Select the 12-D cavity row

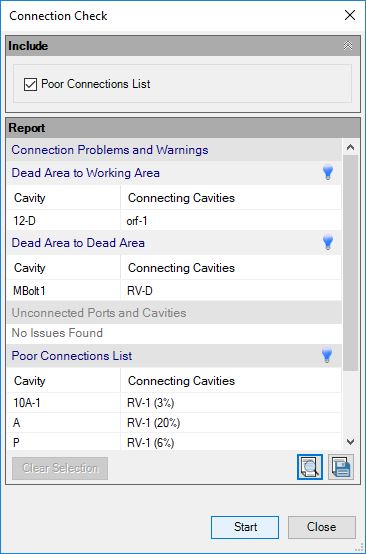[x=174, y=221]
